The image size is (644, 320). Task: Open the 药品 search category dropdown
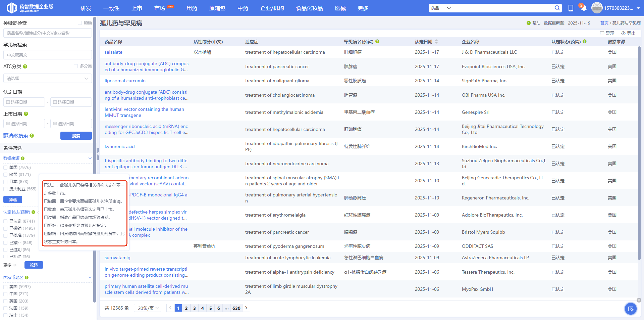tap(441, 8)
